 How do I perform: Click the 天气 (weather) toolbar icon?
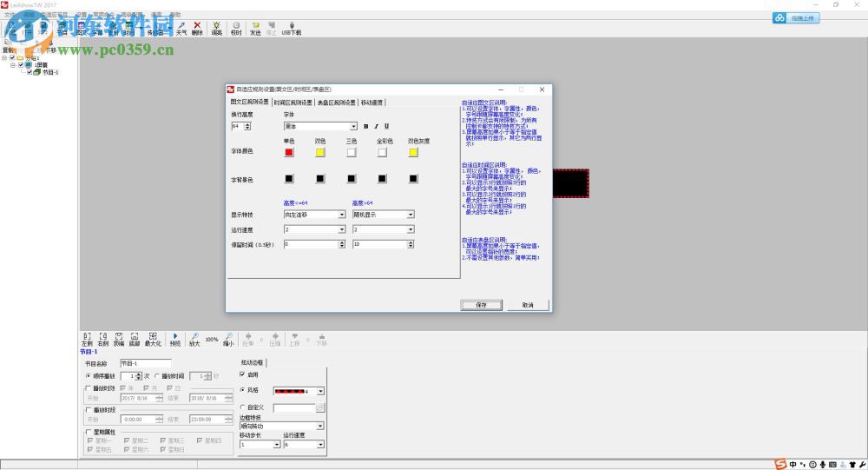click(x=181, y=27)
